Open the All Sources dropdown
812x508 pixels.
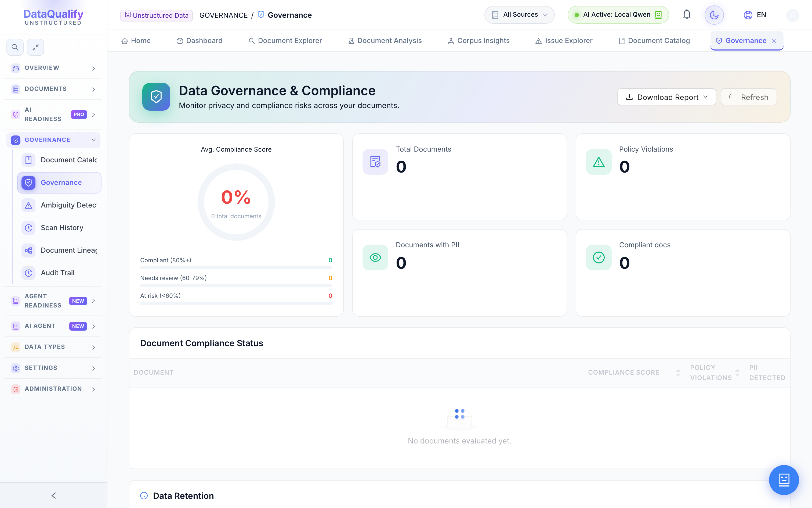[519, 15]
